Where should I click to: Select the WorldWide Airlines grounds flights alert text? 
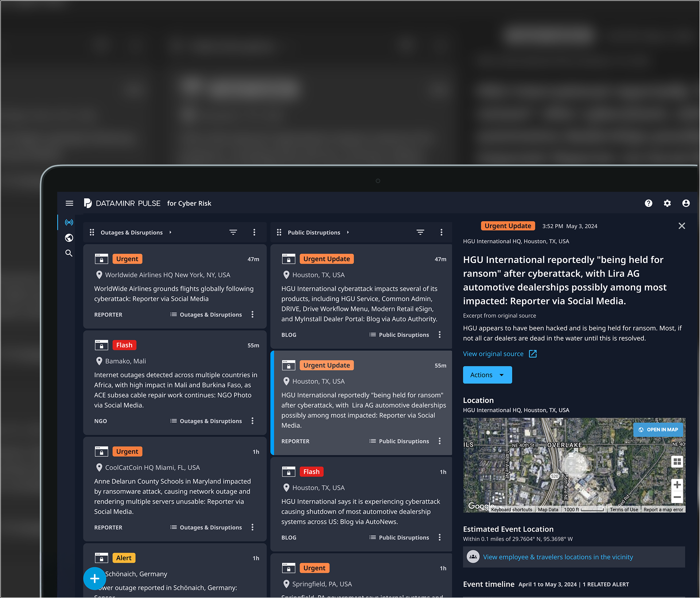tap(174, 294)
